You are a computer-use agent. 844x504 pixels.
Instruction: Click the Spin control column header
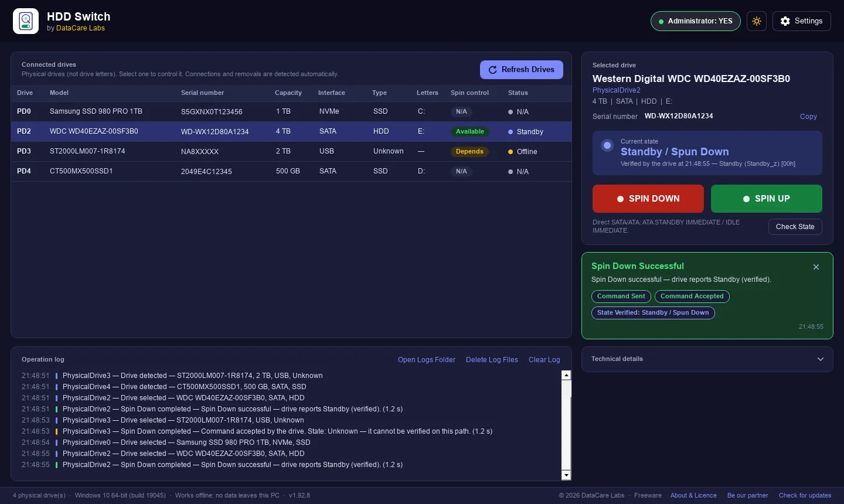469,93
